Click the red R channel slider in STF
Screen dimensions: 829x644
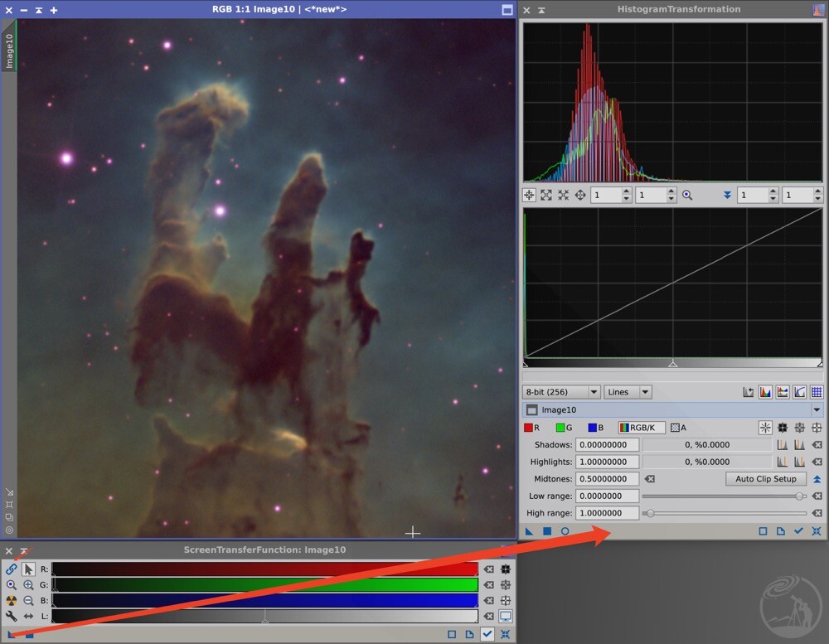(x=265, y=569)
